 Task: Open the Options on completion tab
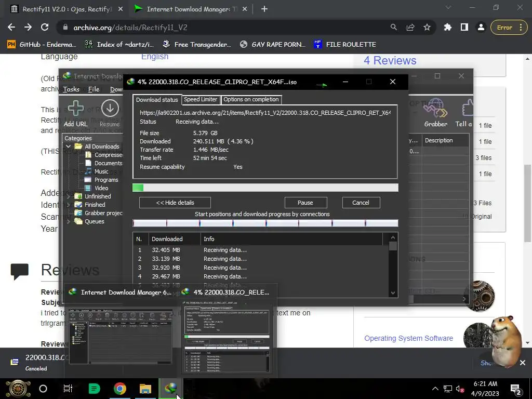pyautogui.click(x=251, y=99)
